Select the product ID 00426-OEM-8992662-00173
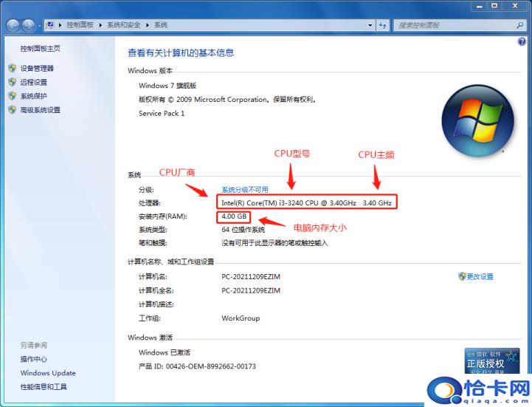The image size is (532, 407). tap(211, 366)
